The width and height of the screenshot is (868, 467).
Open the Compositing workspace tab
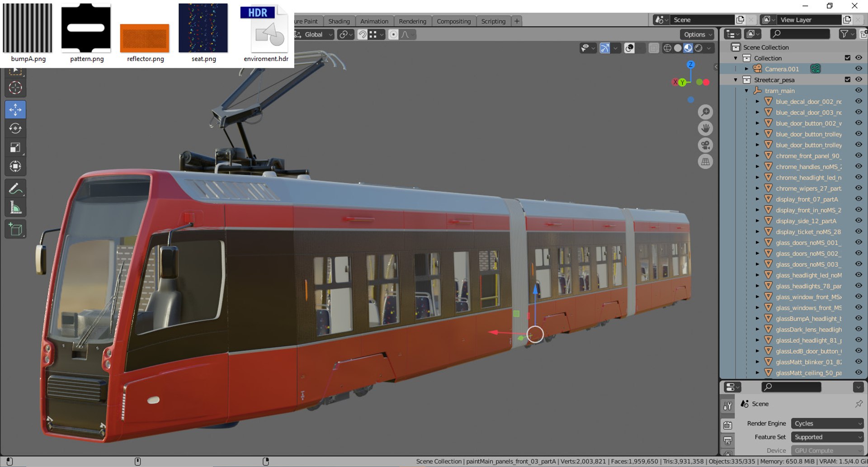(x=453, y=21)
